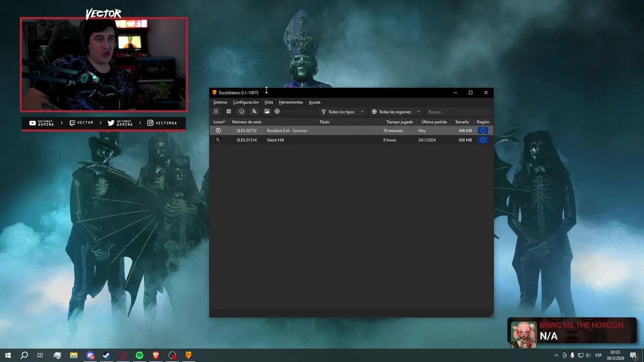This screenshot has height=362, width=644.
Task: Open Spotify from the taskbar
Action: tap(139, 355)
